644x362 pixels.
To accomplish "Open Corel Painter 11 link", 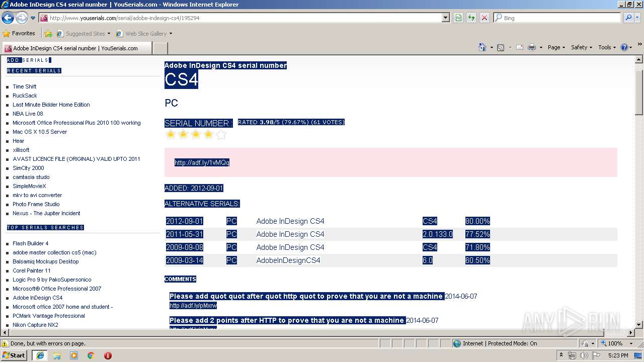I will pyautogui.click(x=32, y=270).
